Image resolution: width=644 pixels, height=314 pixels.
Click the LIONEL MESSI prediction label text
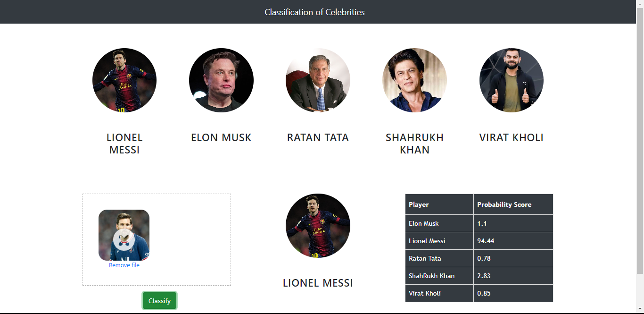pyautogui.click(x=318, y=283)
